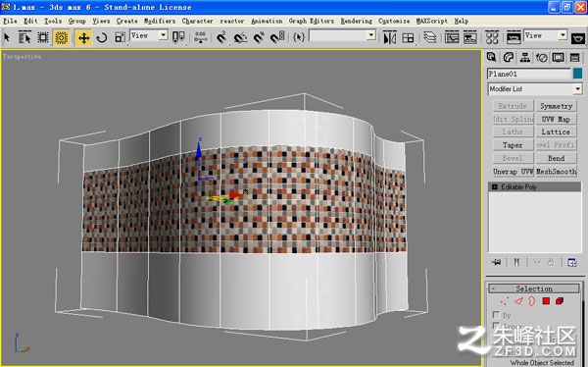Open the Rendering menu
This screenshot has width=588, height=367.
(357, 21)
